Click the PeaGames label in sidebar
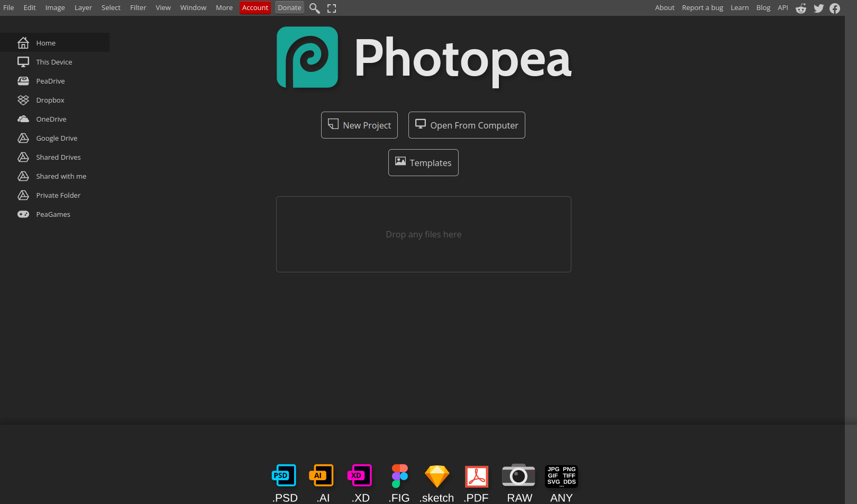The height and width of the screenshot is (504, 857). [53, 214]
